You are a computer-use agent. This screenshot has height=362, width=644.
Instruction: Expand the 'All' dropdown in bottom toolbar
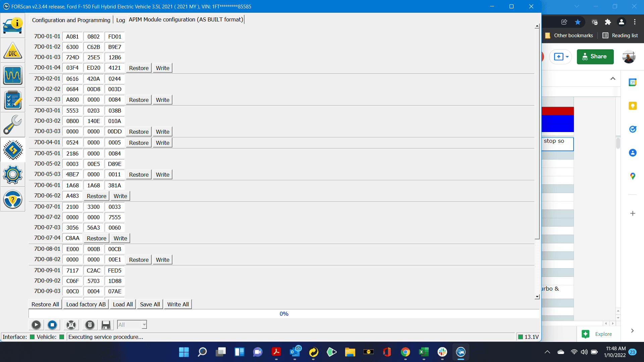pos(144,325)
